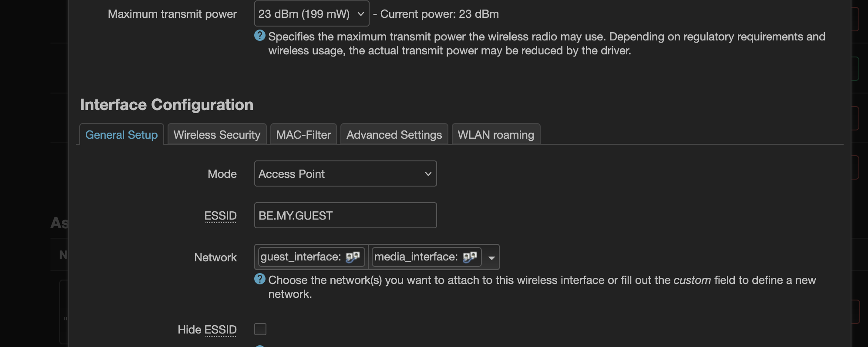Open the Advanced Settings tab
Image resolution: width=868 pixels, height=347 pixels.
coord(394,134)
